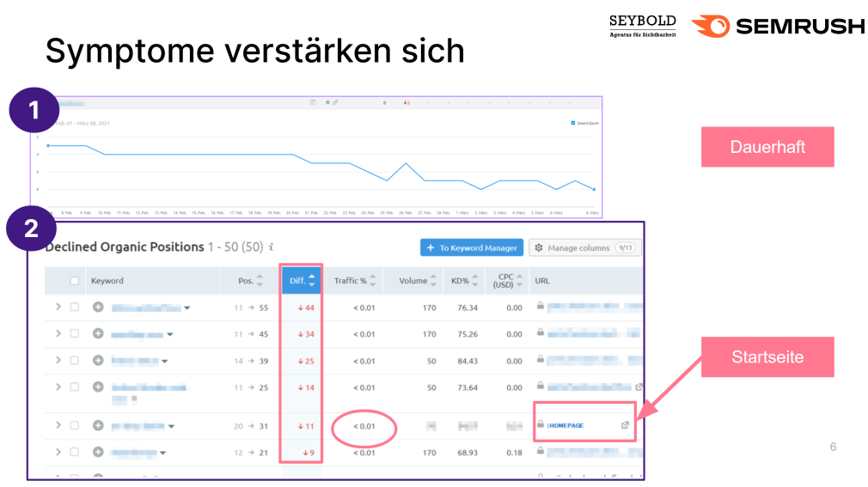Click the star icon in the chart header
This screenshot has height=487, width=868.
tap(327, 102)
